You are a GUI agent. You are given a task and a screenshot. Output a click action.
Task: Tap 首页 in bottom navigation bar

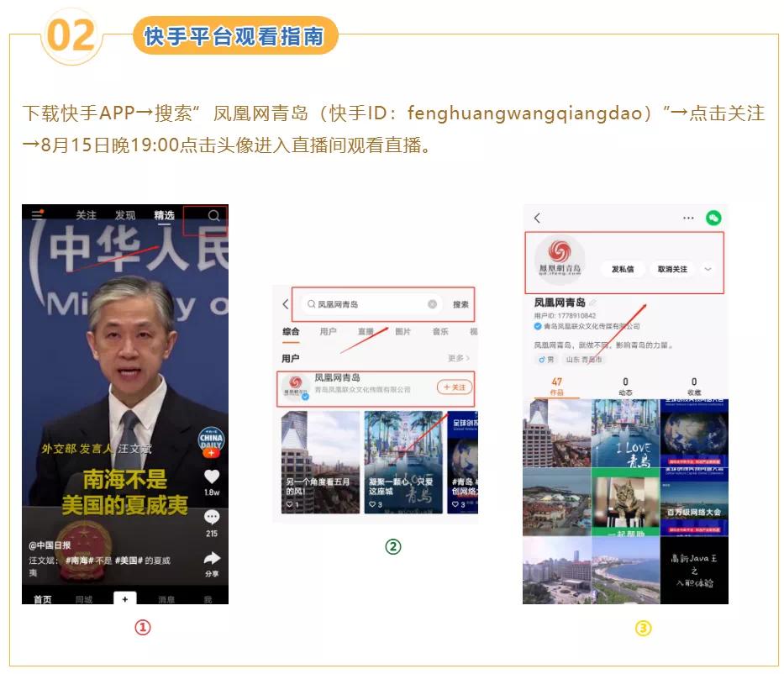pyautogui.click(x=43, y=599)
